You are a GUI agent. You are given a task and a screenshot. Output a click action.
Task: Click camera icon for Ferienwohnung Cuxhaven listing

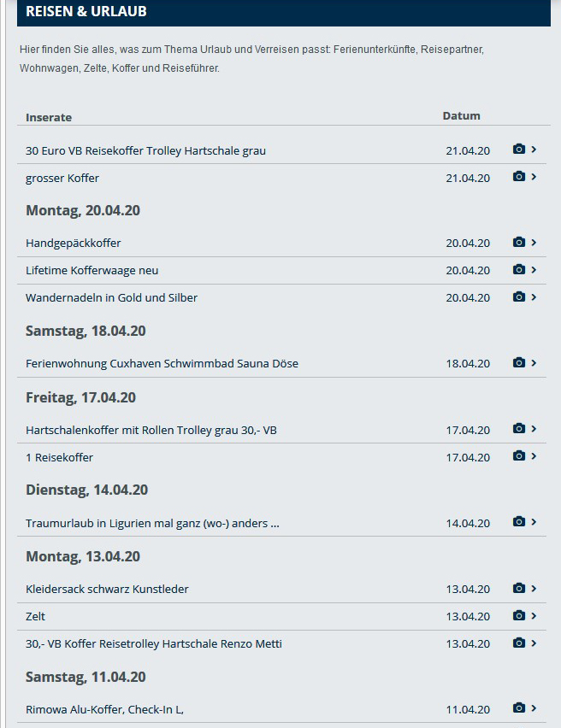pyautogui.click(x=518, y=363)
